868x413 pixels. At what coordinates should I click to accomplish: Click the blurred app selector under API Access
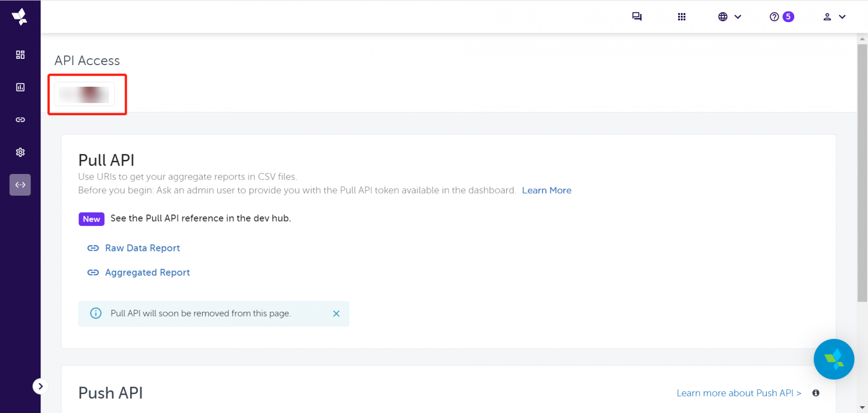coord(84,94)
